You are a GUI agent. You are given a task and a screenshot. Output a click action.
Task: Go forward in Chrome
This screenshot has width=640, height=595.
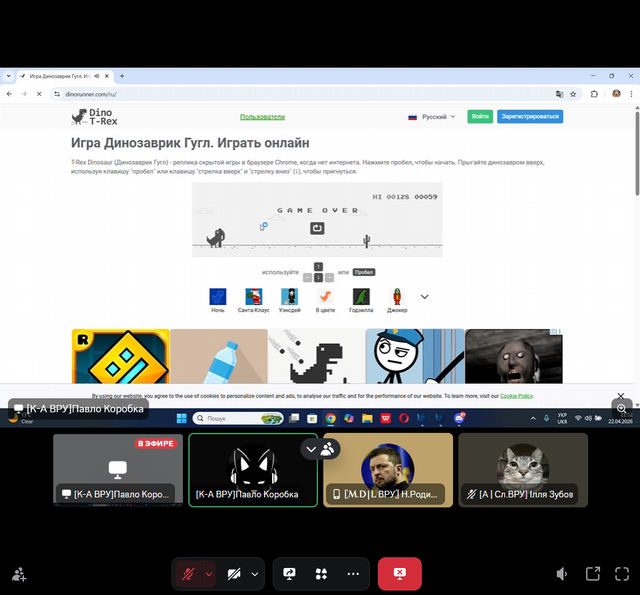click(x=24, y=94)
